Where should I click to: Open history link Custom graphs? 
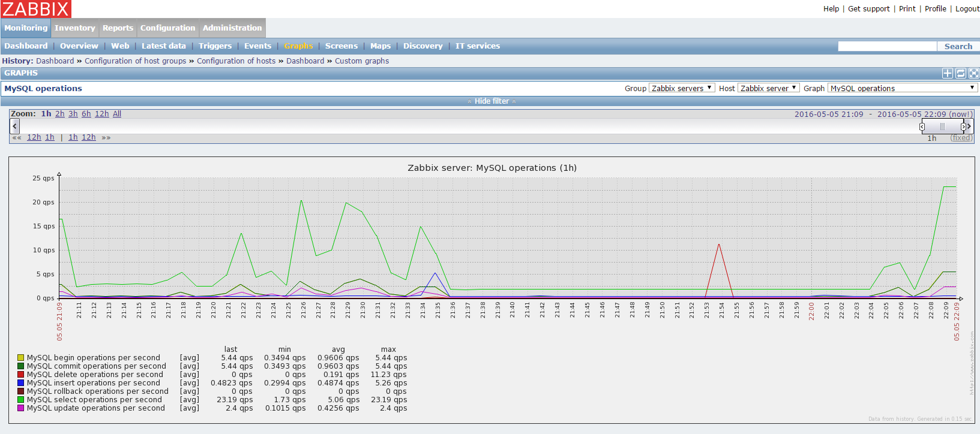point(362,61)
